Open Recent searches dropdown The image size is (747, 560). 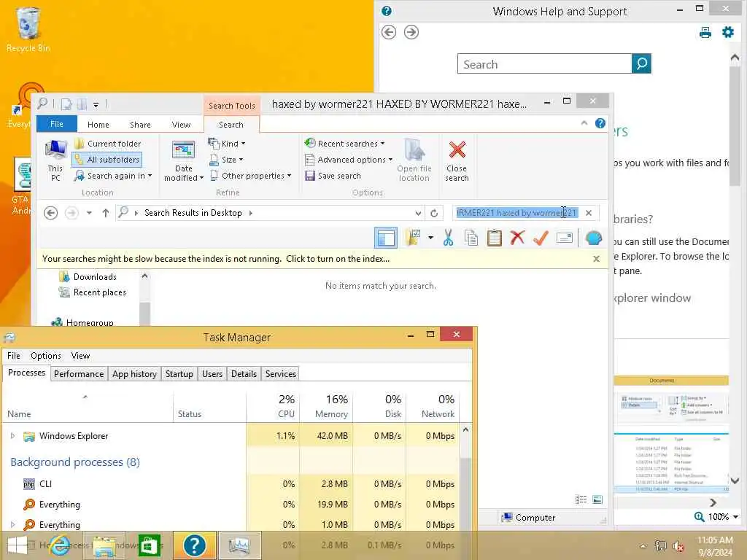(x=344, y=144)
